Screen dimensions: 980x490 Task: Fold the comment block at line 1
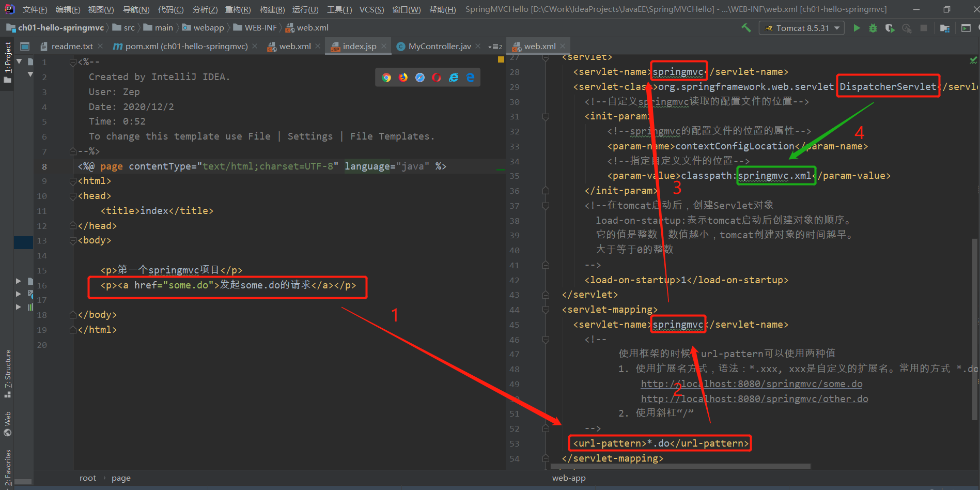point(73,62)
